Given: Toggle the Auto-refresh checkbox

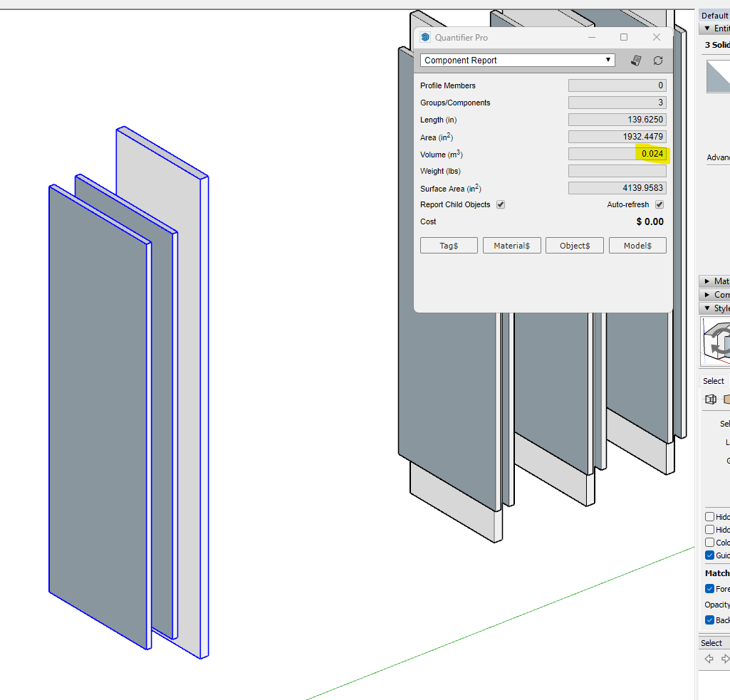Looking at the screenshot, I should pos(659,205).
